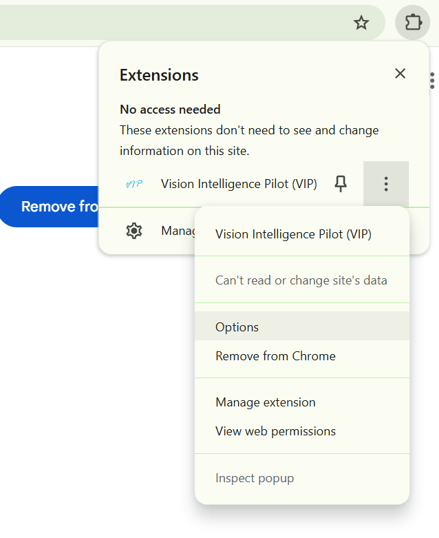The image size is (439, 538).
Task: Open Options from the context menu
Action: click(x=302, y=326)
